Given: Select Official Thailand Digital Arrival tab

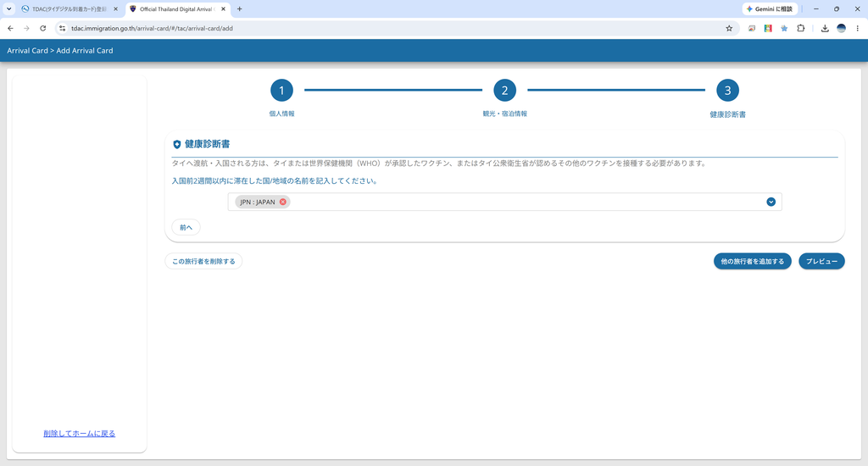Looking at the screenshot, I should [176, 8].
